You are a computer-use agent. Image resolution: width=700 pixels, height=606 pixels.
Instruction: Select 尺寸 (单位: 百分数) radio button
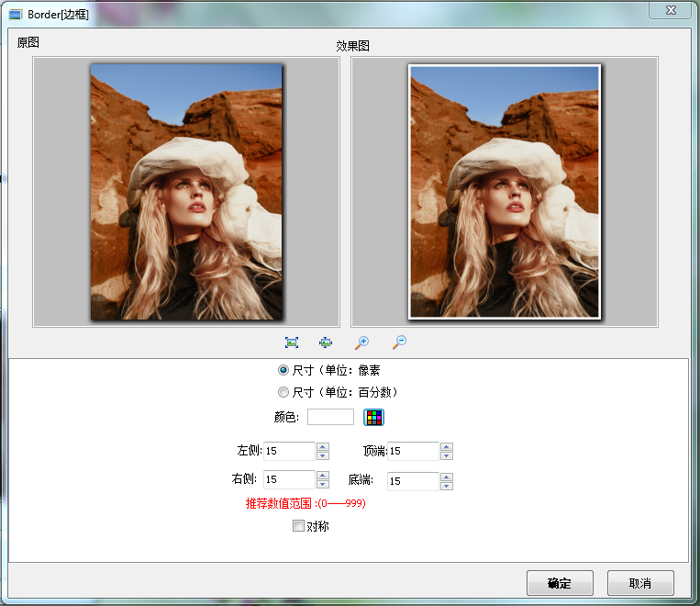click(283, 392)
